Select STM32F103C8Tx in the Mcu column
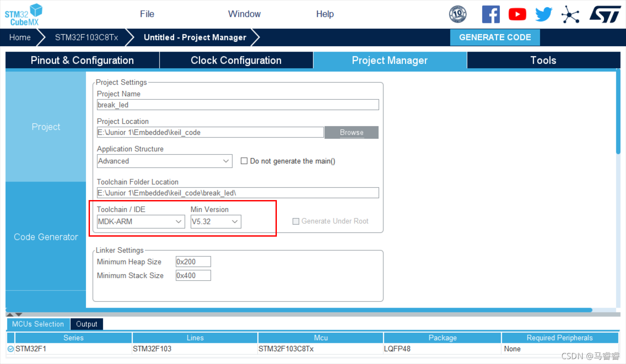Viewport: 626px width, 364px height. 320,349
